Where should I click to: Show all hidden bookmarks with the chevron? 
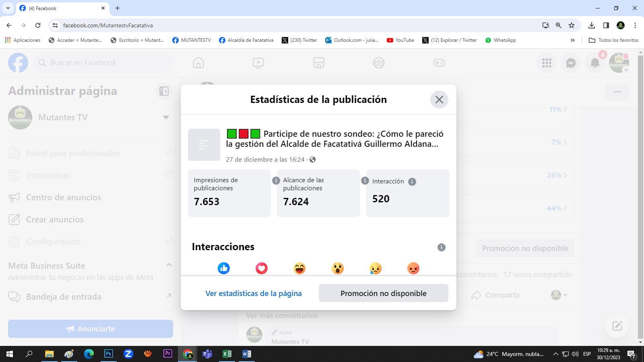[572, 40]
